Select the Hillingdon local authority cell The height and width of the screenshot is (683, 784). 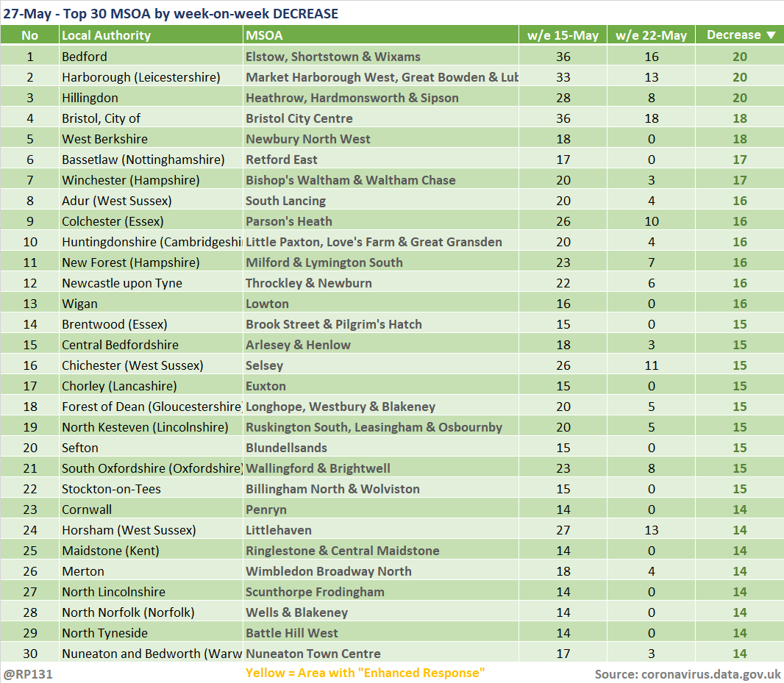point(151,98)
